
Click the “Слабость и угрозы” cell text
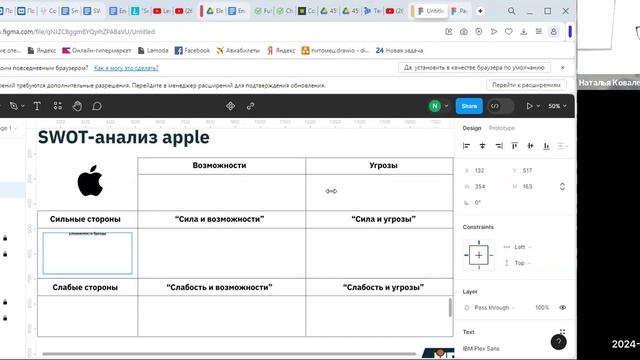coord(383,287)
